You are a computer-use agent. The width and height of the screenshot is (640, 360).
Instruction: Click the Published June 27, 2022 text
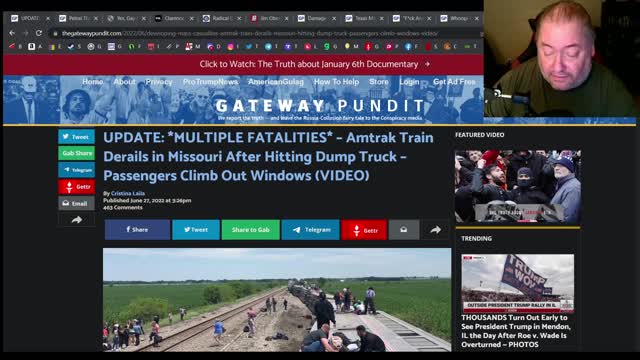(x=147, y=200)
